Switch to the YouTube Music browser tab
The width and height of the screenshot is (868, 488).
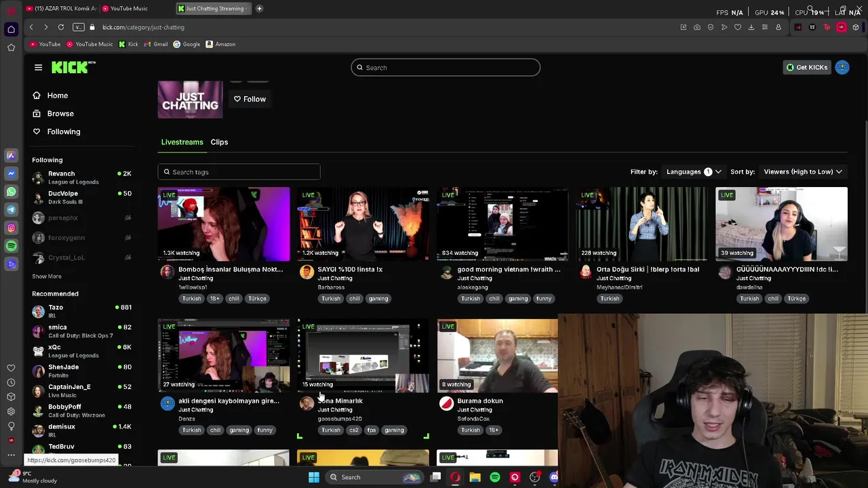(x=134, y=9)
